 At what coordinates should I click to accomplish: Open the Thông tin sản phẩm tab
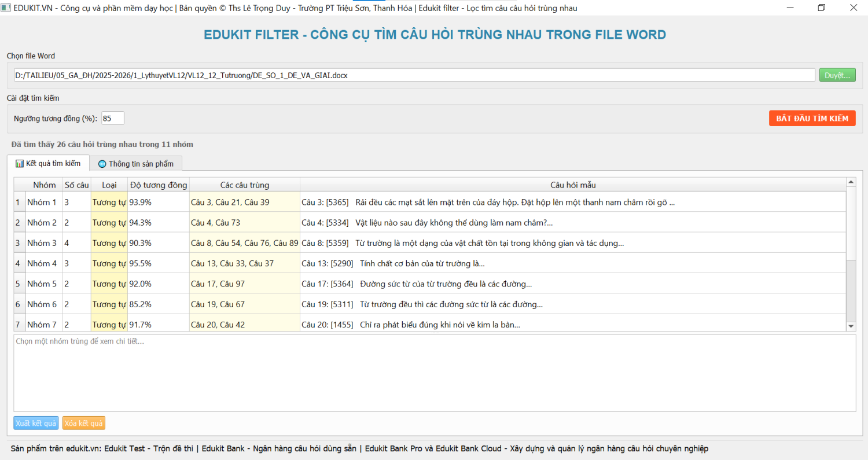(x=136, y=164)
